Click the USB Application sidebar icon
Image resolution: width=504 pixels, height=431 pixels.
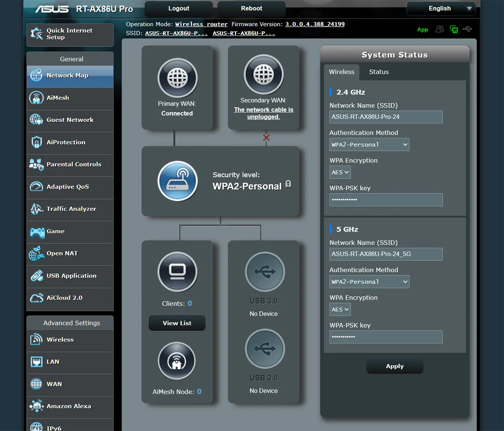click(x=37, y=275)
